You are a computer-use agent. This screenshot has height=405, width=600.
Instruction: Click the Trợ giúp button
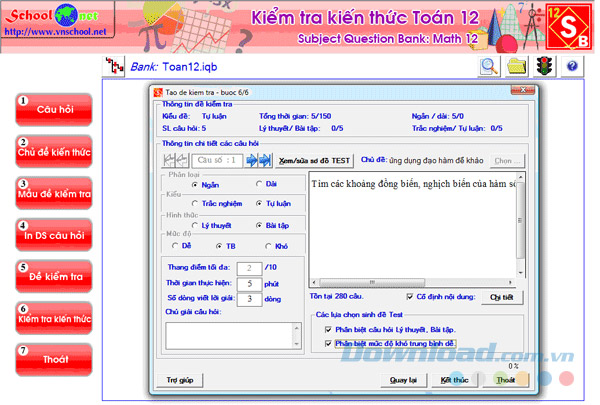[180, 380]
